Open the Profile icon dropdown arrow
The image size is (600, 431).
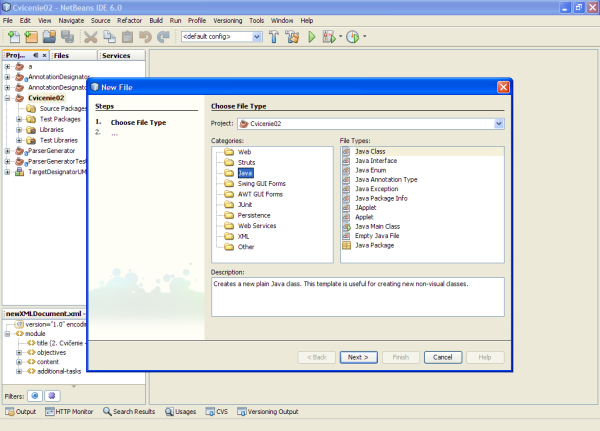(364, 36)
